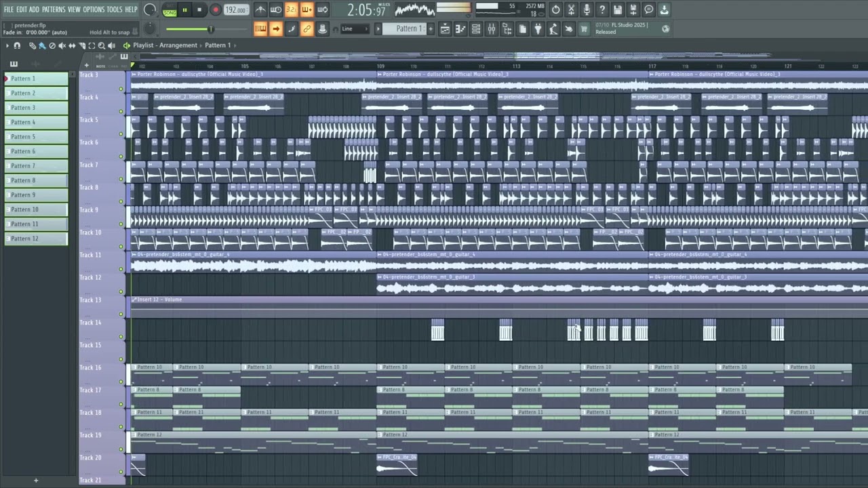This screenshot has height=488, width=868.
Task: Select Pattern 10 in the picker
Action: [36, 209]
